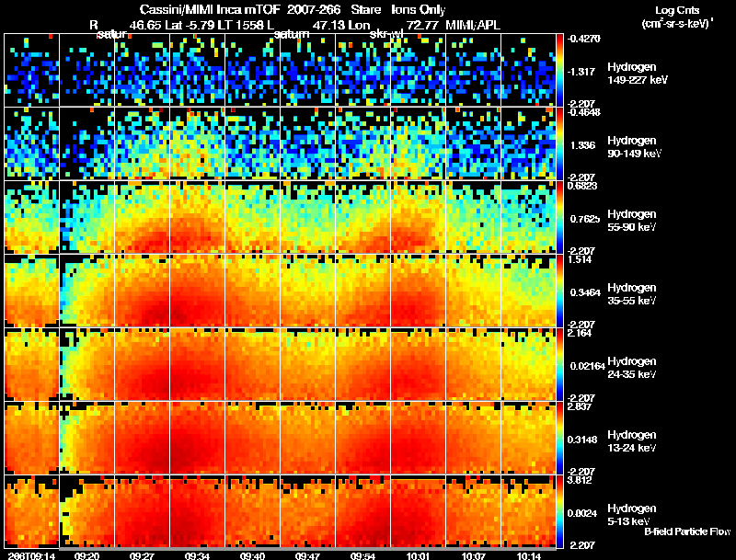736x560 pixels.
Task: Click the '2007-266' date in the title
Action: (314, 9)
